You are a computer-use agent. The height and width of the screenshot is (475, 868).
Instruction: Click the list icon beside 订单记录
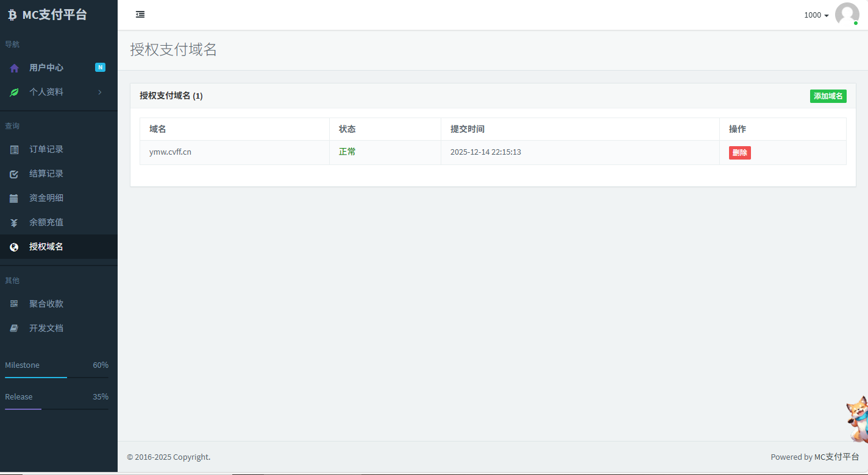tap(14, 150)
